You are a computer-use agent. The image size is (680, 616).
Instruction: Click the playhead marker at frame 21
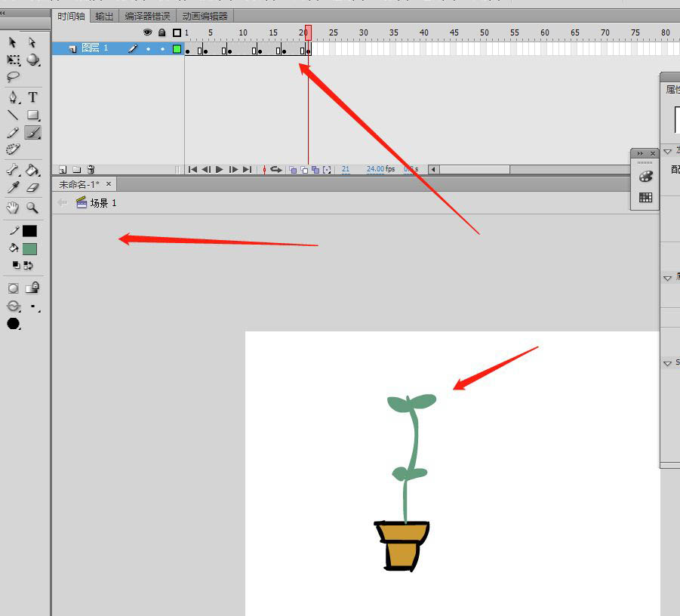[x=308, y=33]
